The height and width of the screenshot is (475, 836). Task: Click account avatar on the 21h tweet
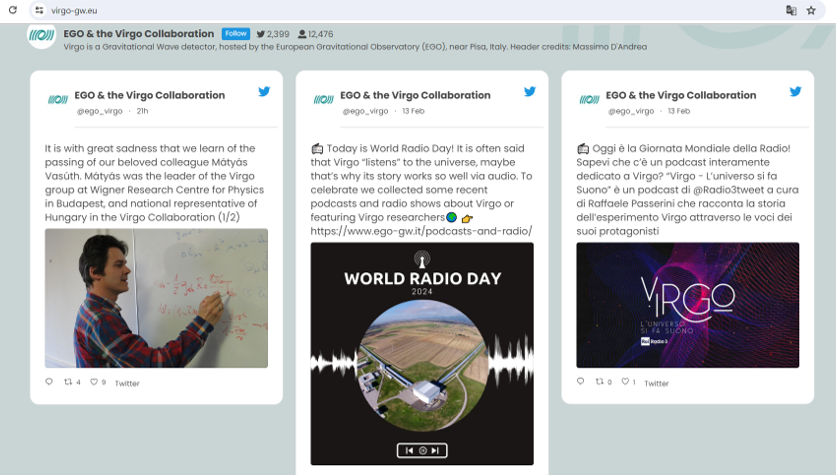pos(58,99)
